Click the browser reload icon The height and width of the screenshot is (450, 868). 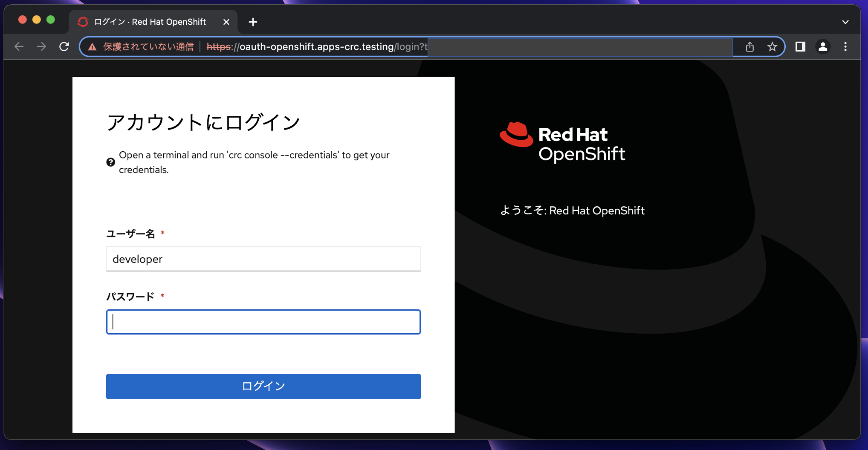click(x=64, y=47)
